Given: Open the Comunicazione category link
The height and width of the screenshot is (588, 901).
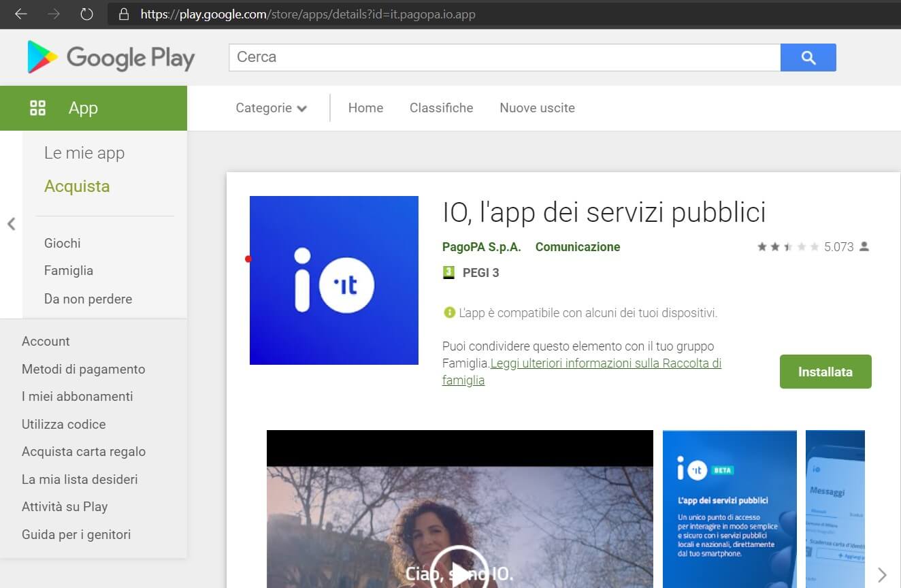Looking at the screenshot, I should point(577,247).
